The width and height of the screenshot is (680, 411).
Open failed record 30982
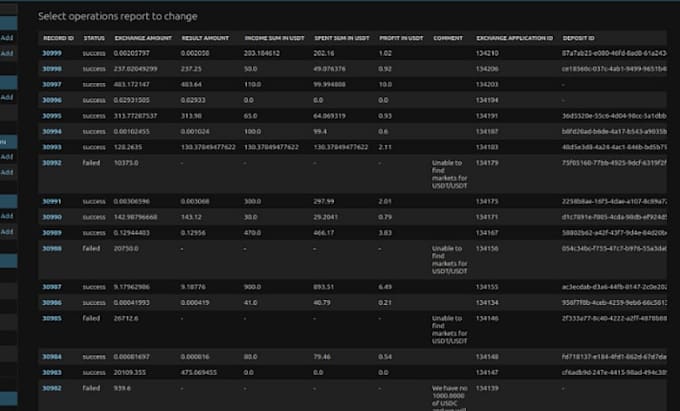coord(52,388)
